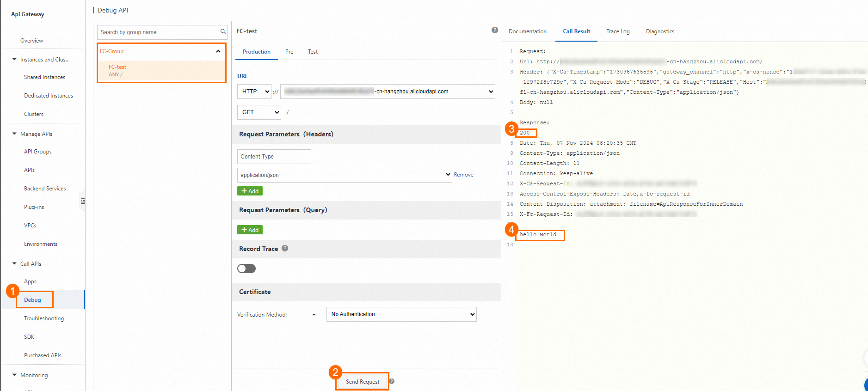Click the Remove link for Content-Type
The height and width of the screenshot is (391, 868).
pyautogui.click(x=463, y=175)
